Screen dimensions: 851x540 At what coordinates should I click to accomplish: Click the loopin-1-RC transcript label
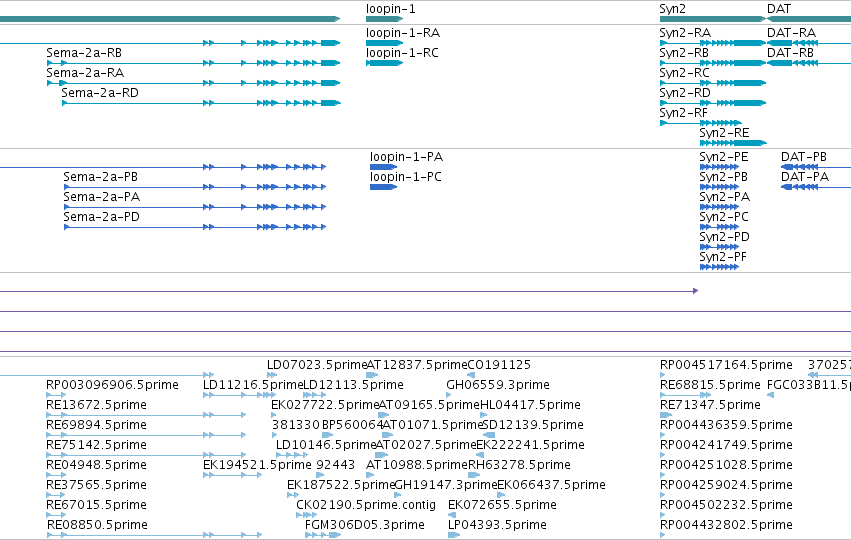coord(402,53)
